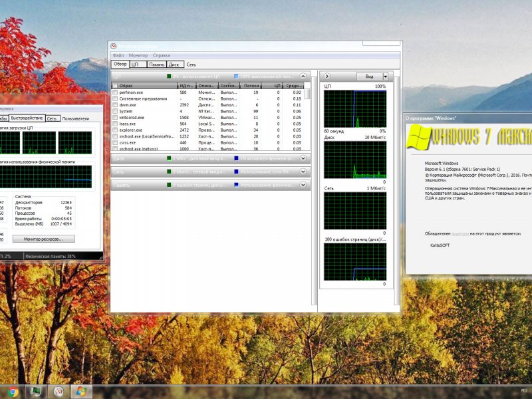Image resolution: width=532 pixels, height=399 pixels.
Task: Click the process list vertical scrollbar thumb
Action: pyautogui.click(x=307, y=94)
